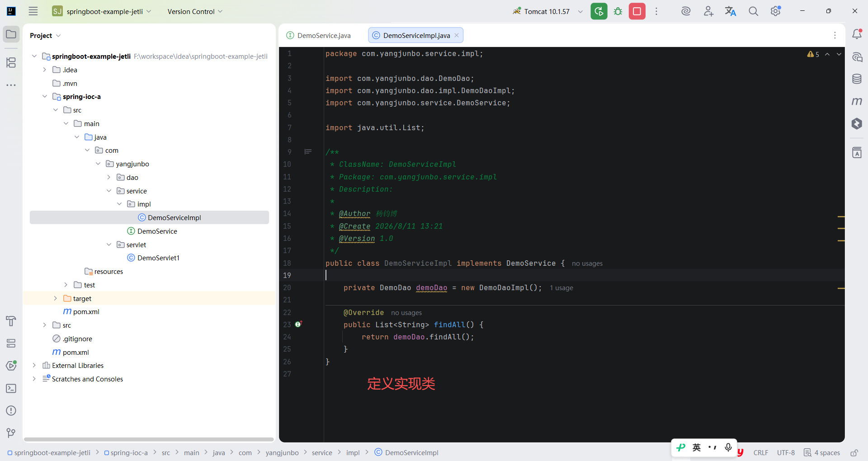
Task: Click the translation plugin icon
Action: tap(731, 11)
